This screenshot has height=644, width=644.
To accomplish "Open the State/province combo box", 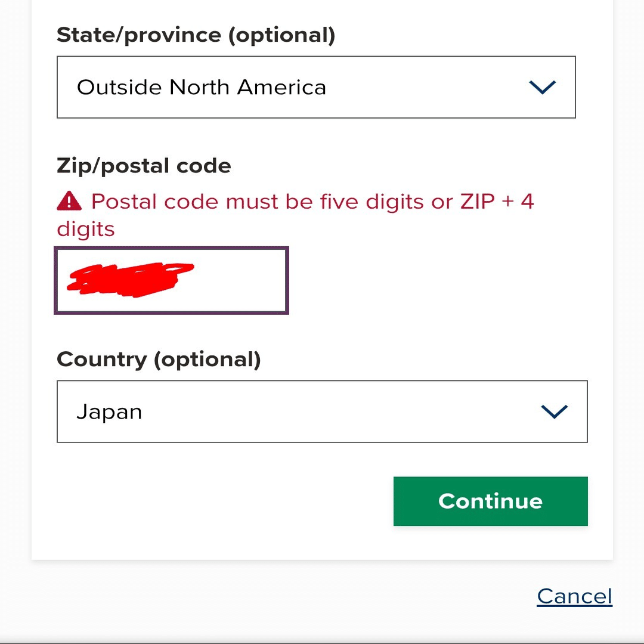I will [316, 88].
